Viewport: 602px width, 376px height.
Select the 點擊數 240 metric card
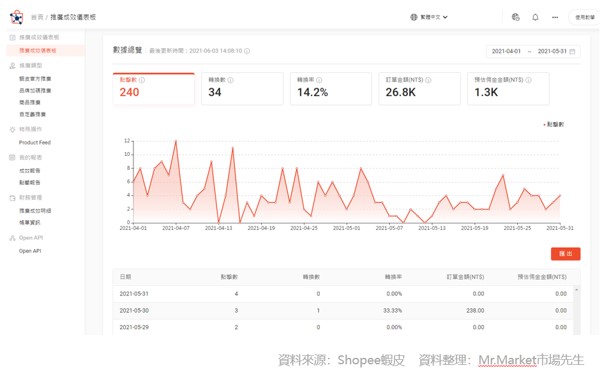(154, 88)
